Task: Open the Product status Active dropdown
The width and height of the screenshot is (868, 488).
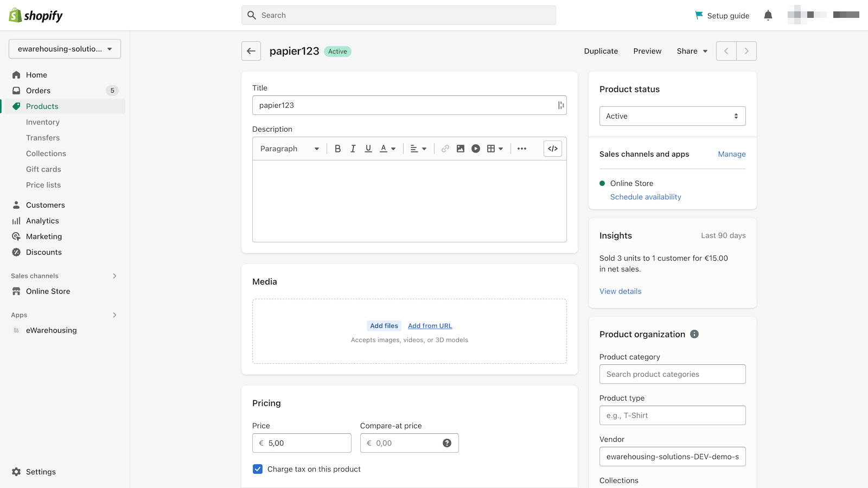Action: (673, 116)
